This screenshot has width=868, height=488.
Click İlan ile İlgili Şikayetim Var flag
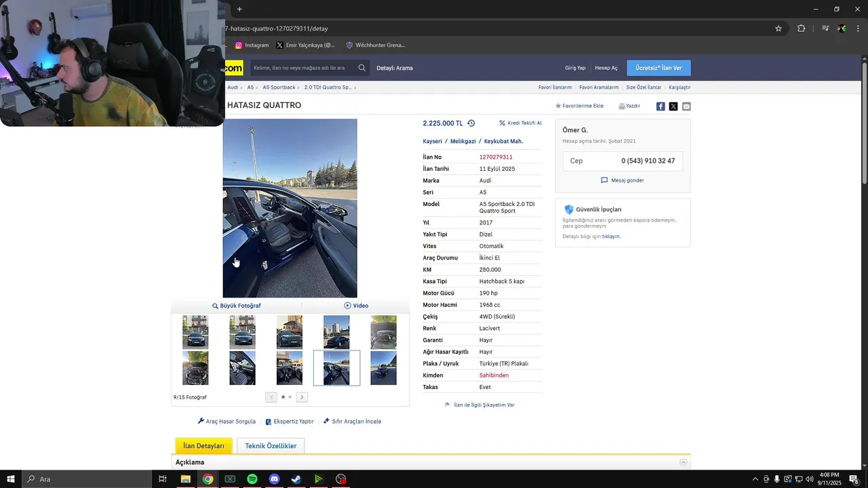[x=479, y=405]
